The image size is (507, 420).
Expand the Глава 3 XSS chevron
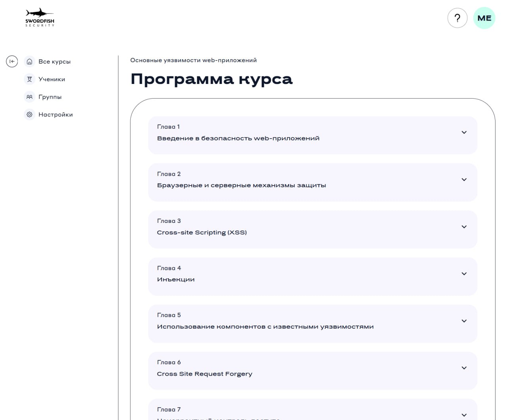(464, 227)
